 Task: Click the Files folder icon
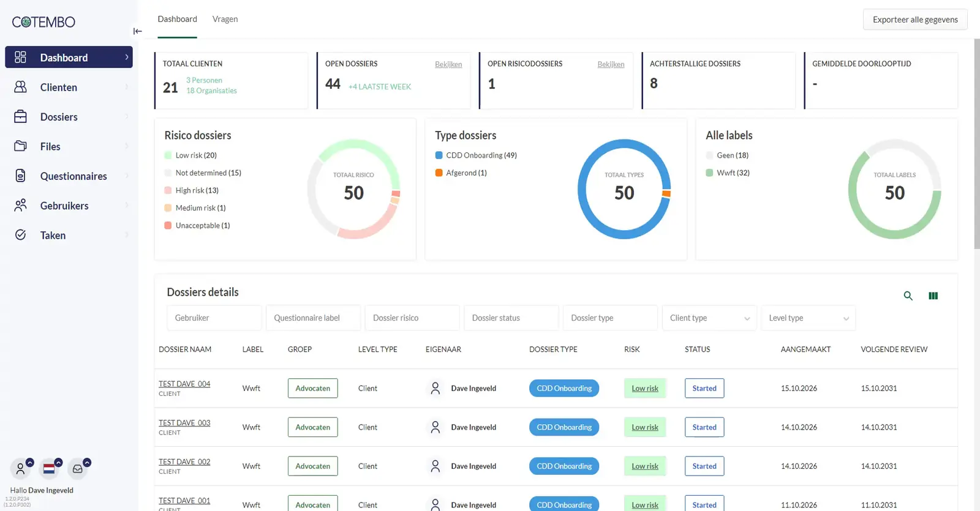tap(20, 146)
